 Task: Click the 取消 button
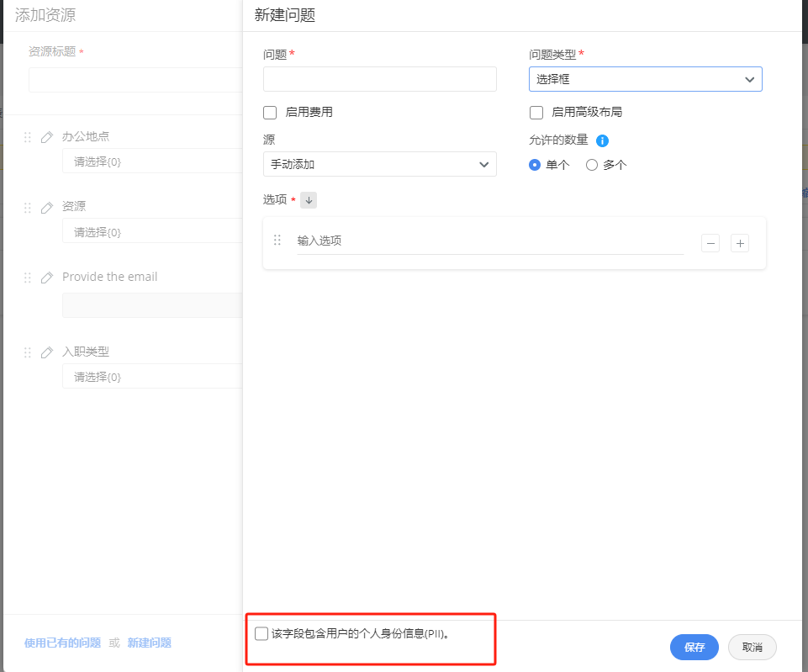point(752,647)
